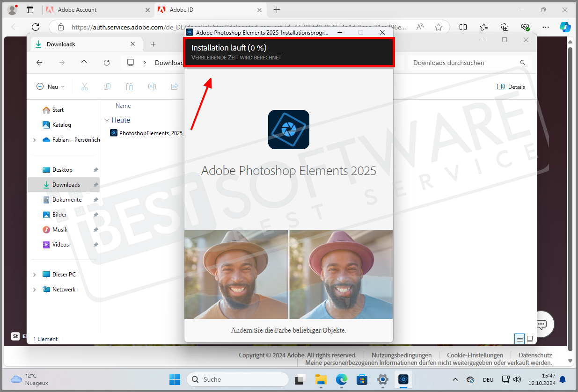Image resolution: width=578 pixels, height=392 pixels.
Task: Open Edge Favorites list icon
Action: click(483, 27)
